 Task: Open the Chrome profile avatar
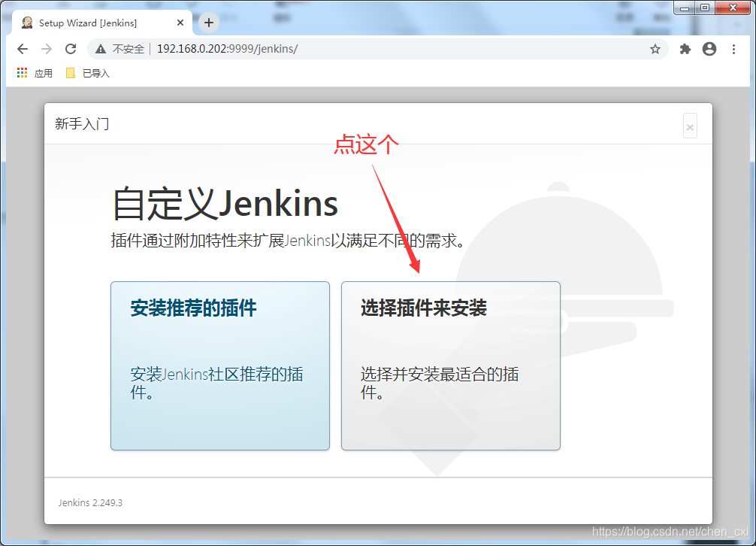[709, 49]
